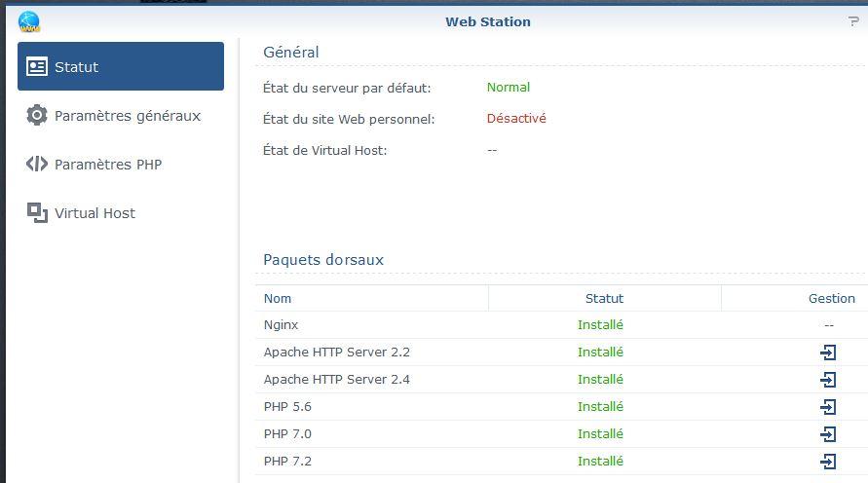Click the gear icon for Paramètres généraux
This screenshot has height=483, width=868.
coord(37,115)
